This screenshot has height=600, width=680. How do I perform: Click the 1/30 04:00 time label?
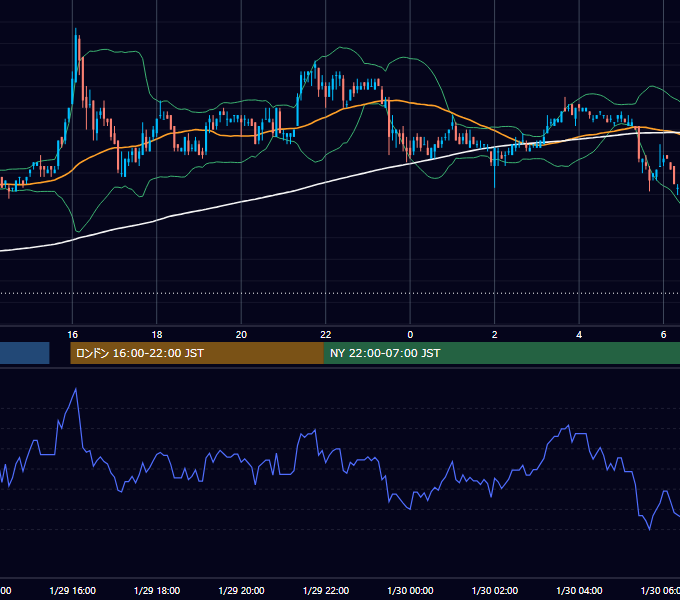pos(579,590)
